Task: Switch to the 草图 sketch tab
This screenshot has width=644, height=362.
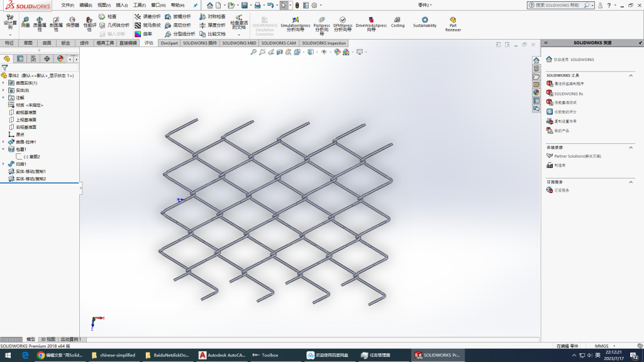Action: pyautogui.click(x=28, y=43)
